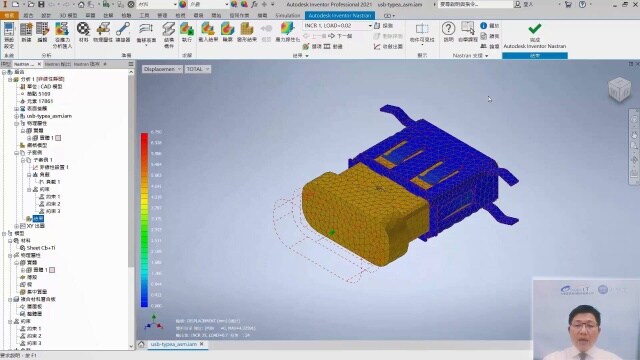Click the search commands input field
640x360 pixels.
tap(476, 4)
